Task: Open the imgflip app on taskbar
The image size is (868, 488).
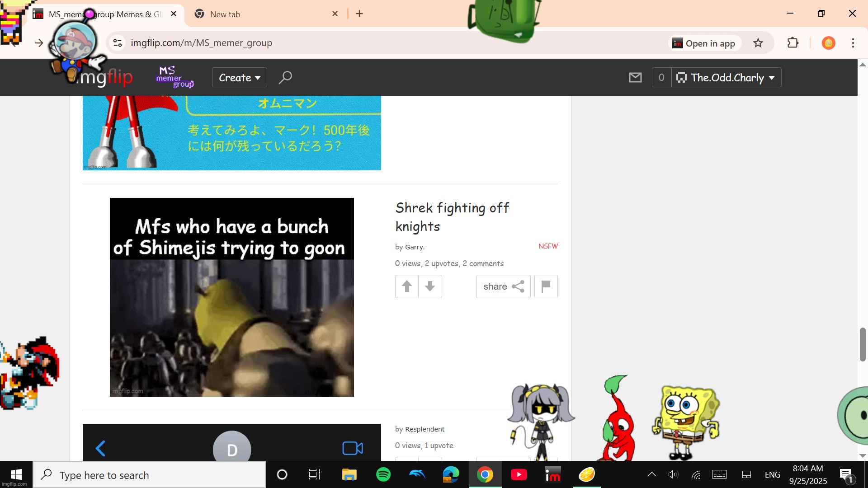Action: point(552,474)
